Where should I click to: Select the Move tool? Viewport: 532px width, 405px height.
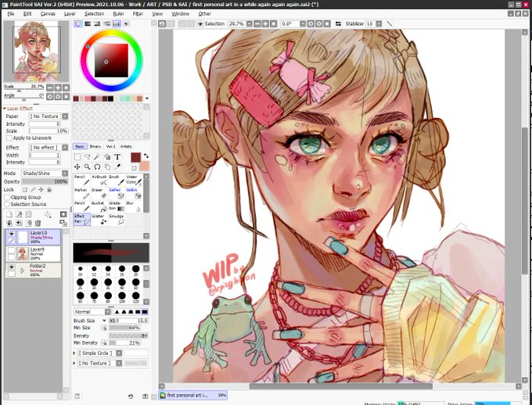(77, 167)
